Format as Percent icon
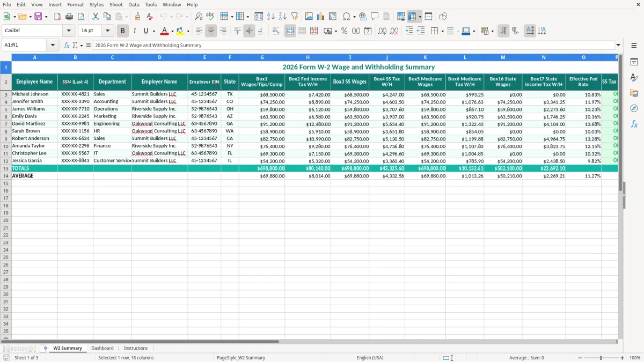This screenshot has height=362, width=644. [x=344, y=31]
